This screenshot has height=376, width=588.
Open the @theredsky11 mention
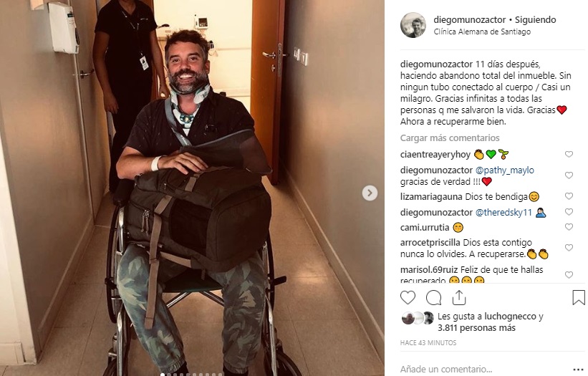(503, 213)
